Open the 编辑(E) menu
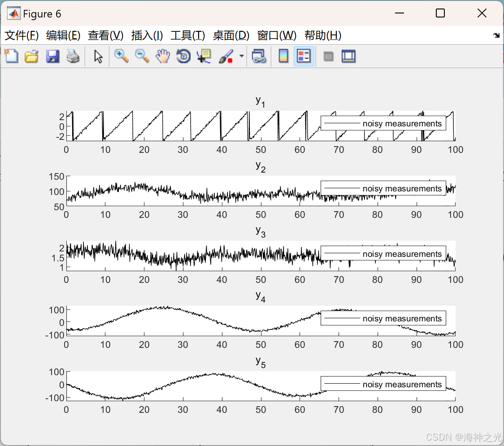The width and height of the screenshot is (504, 446). (x=63, y=35)
